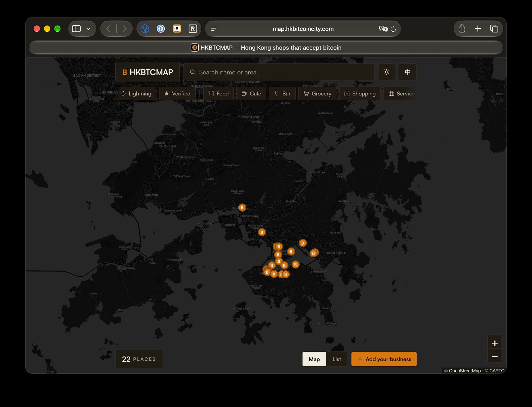Toggle the Cafe filter
The height and width of the screenshot is (407, 532).
click(x=251, y=94)
